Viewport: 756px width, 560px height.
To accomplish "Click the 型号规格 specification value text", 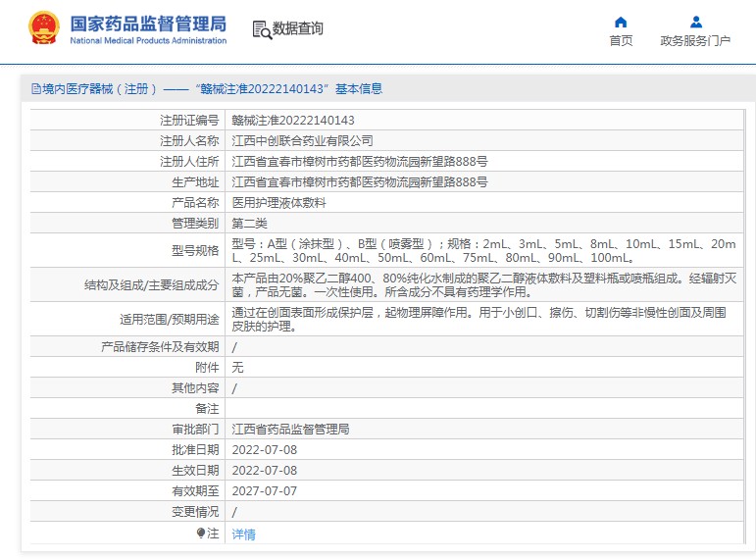I will pyautogui.click(x=483, y=251).
